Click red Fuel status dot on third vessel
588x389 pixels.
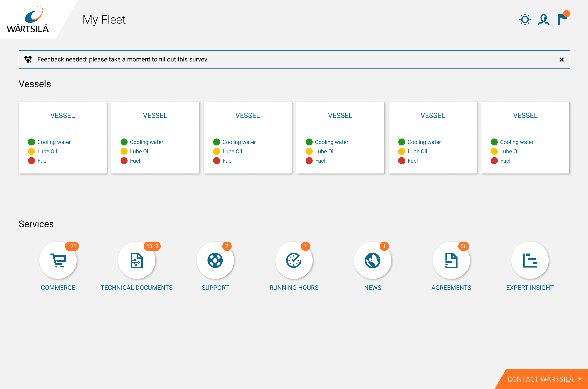point(216,161)
